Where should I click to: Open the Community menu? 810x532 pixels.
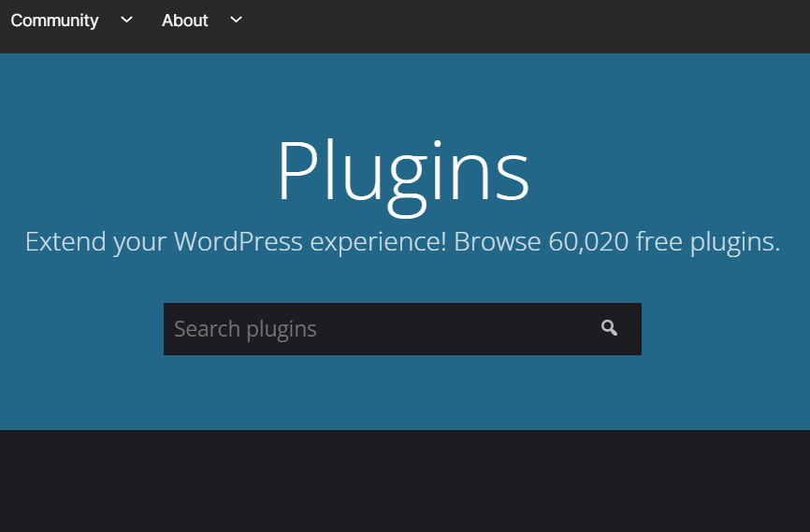54,21
